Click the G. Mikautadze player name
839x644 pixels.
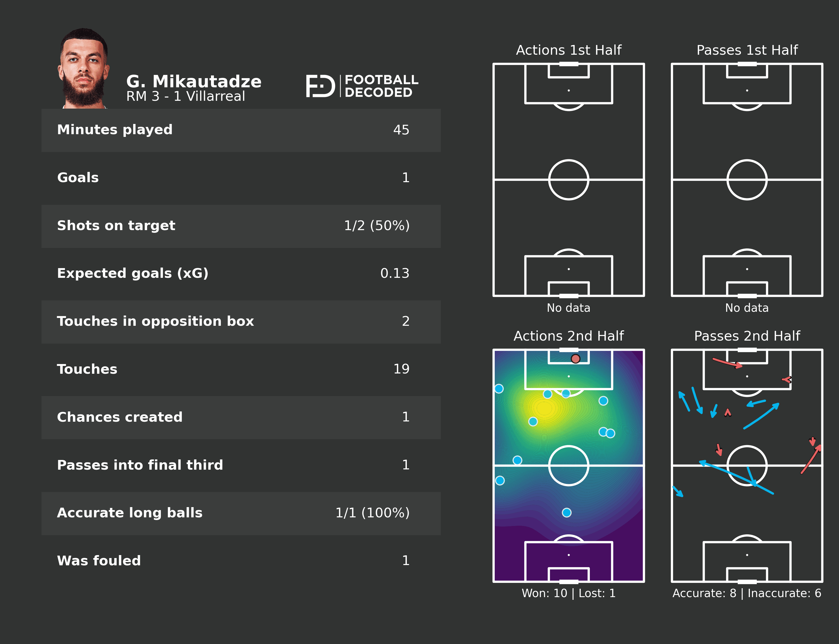point(193,82)
